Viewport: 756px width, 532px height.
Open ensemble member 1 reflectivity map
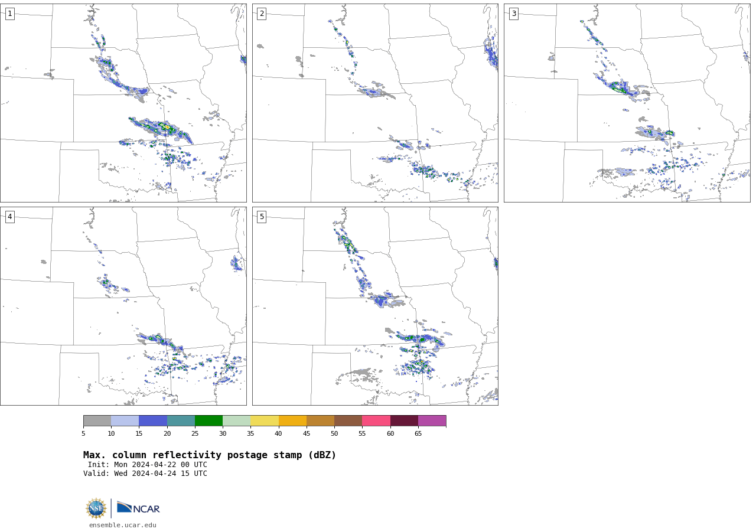pos(123,103)
